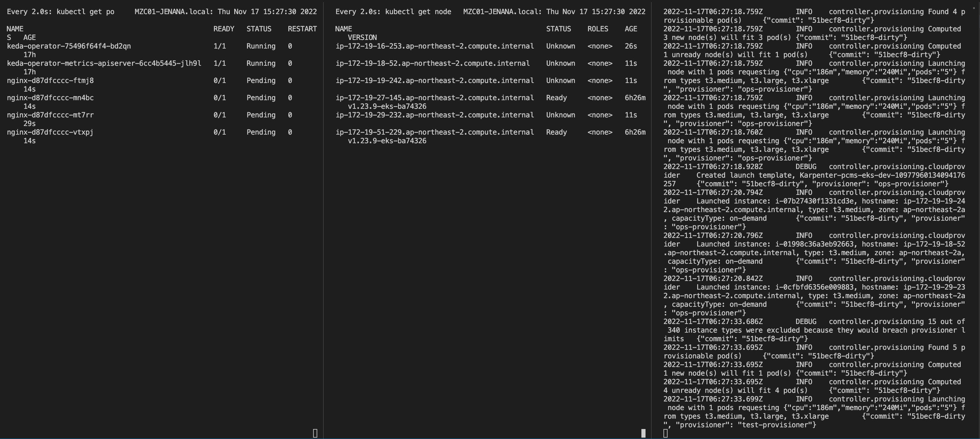Click the READY column header in pods pane
This screenshot has height=439, width=980.
pyautogui.click(x=223, y=29)
